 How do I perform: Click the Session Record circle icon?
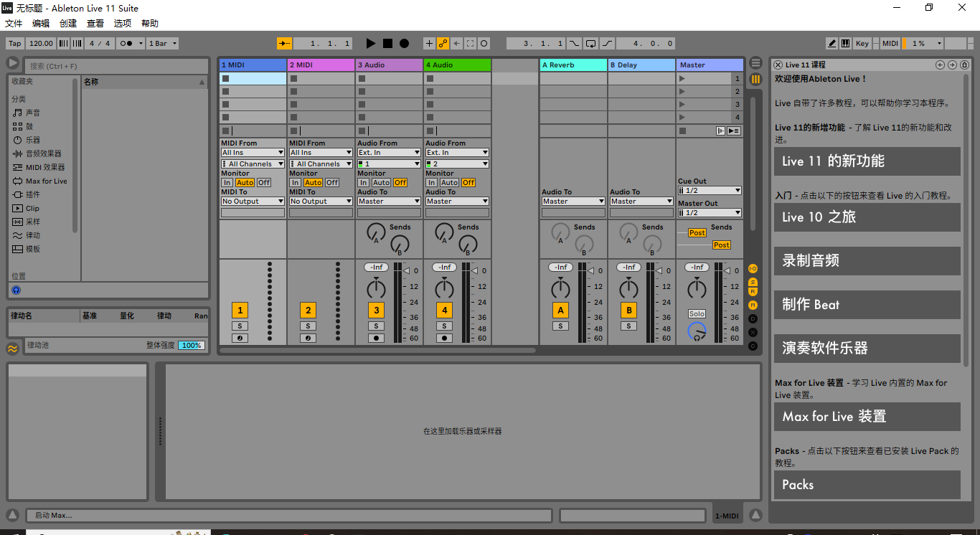(x=484, y=44)
